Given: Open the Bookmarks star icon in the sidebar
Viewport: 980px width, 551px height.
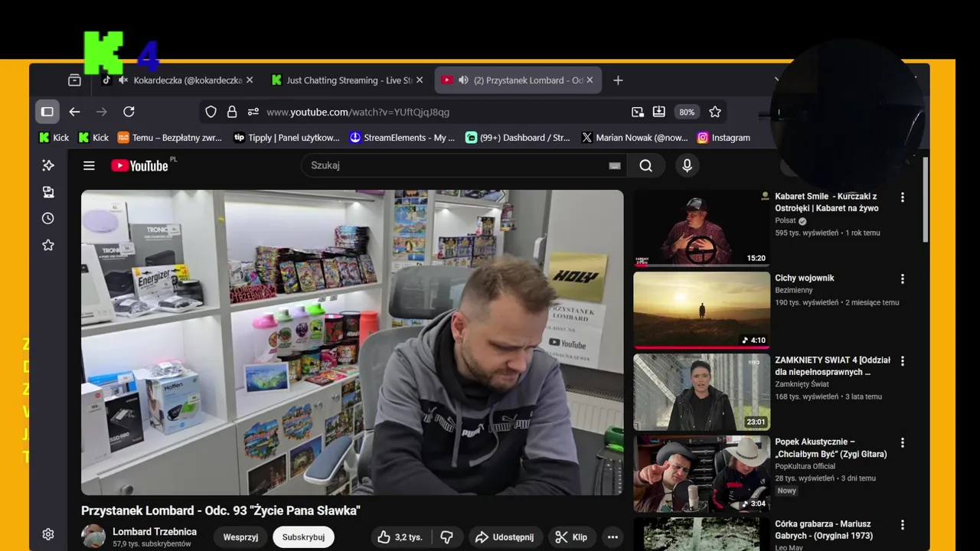Looking at the screenshot, I should pyautogui.click(x=48, y=245).
